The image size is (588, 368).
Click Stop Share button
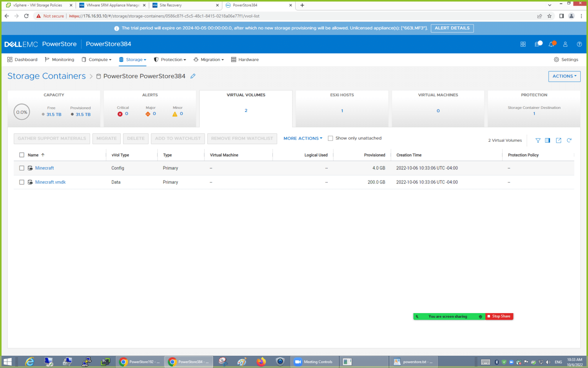pos(499,316)
